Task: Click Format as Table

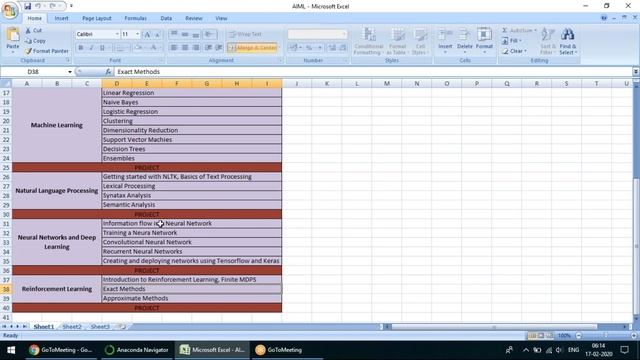Action: 397,41
